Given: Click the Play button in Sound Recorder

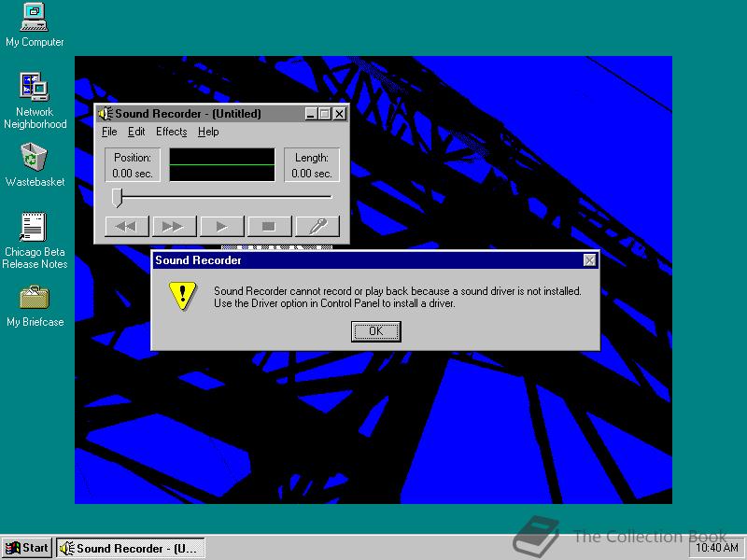Looking at the screenshot, I should (222, 226).
